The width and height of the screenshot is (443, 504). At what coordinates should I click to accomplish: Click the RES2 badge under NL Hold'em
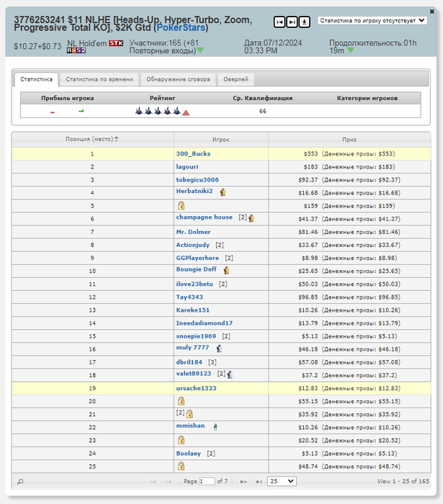76,50
